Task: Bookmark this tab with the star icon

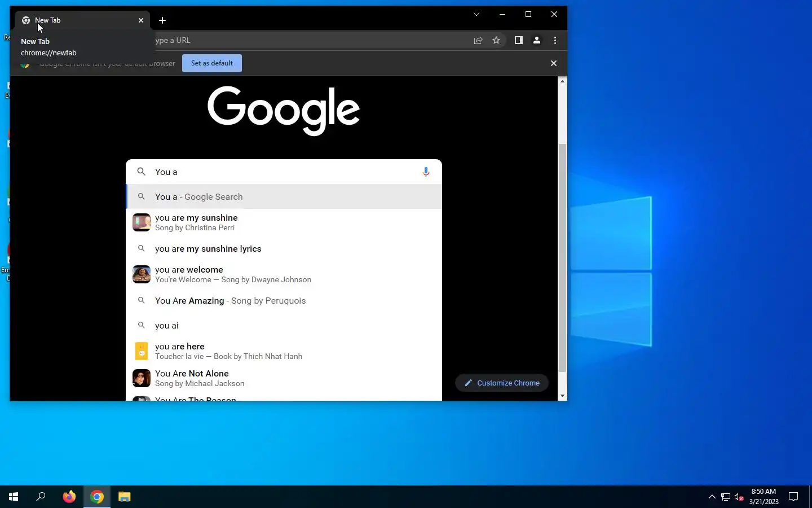Action: click(x=496, y=40)
